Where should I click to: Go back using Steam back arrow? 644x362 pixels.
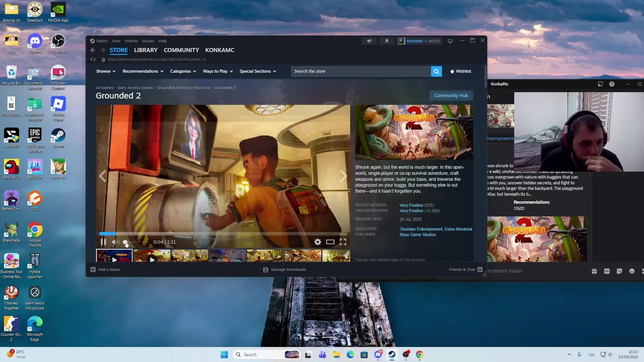[93, 50]
